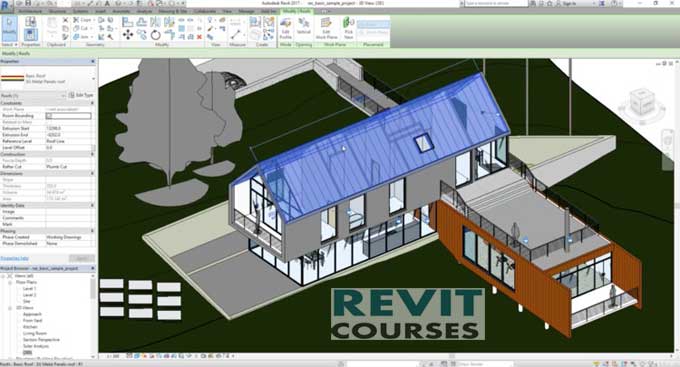The image size is (680, 367).
Task: Click the Apply button in Properties
Action: point(82,258)
